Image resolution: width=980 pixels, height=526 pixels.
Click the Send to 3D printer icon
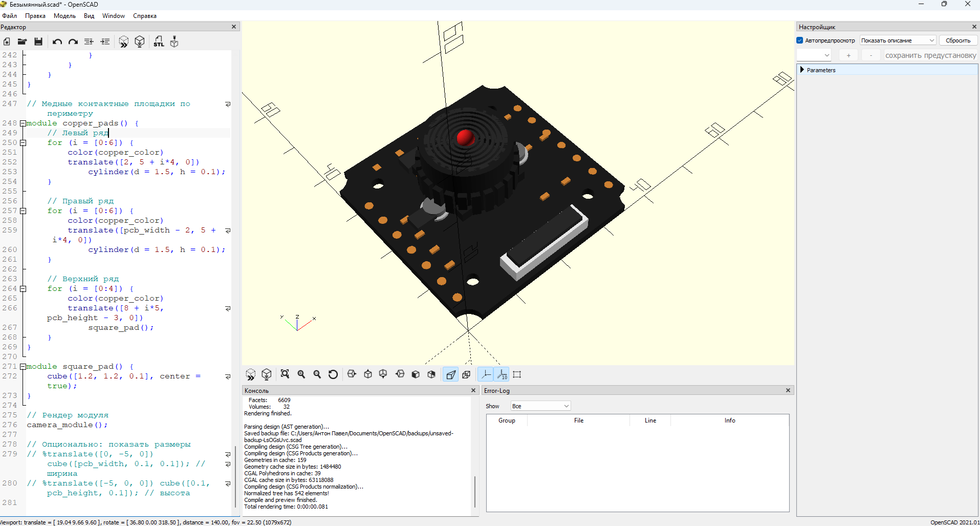(175, 42)
